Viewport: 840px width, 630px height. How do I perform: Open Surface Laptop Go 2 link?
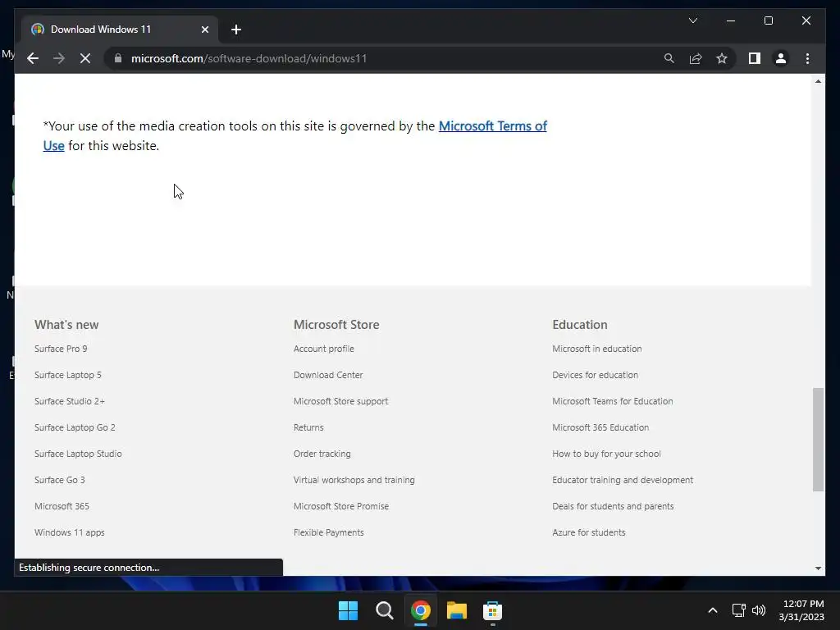(x=75, y=427)
